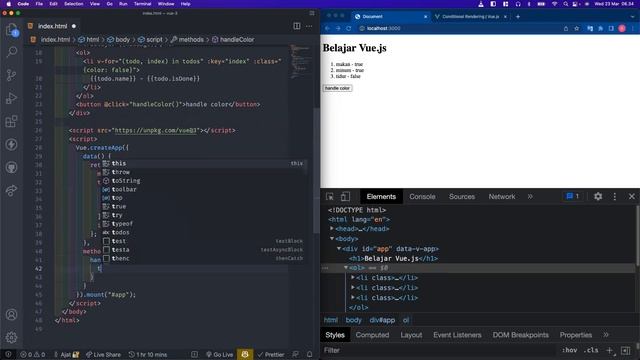Click the body breadcrumb in VS Code
This screenshot has height=360, width=640.
coord(118,40)
